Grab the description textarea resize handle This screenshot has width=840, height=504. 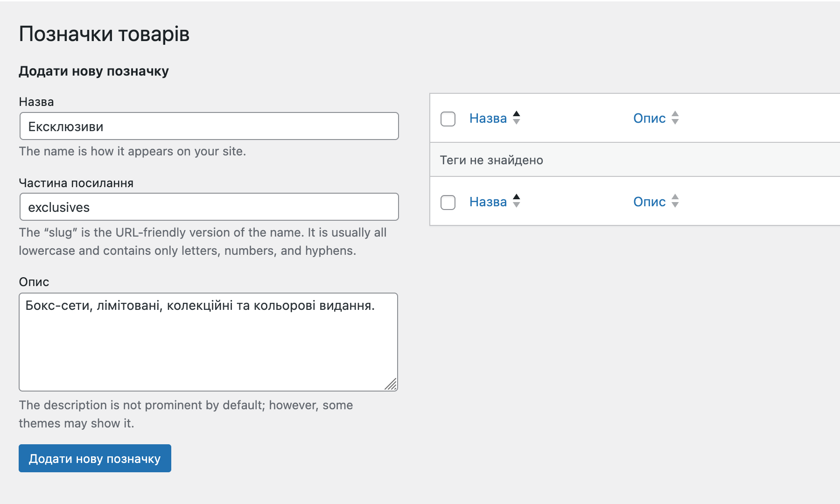point(391,384)
